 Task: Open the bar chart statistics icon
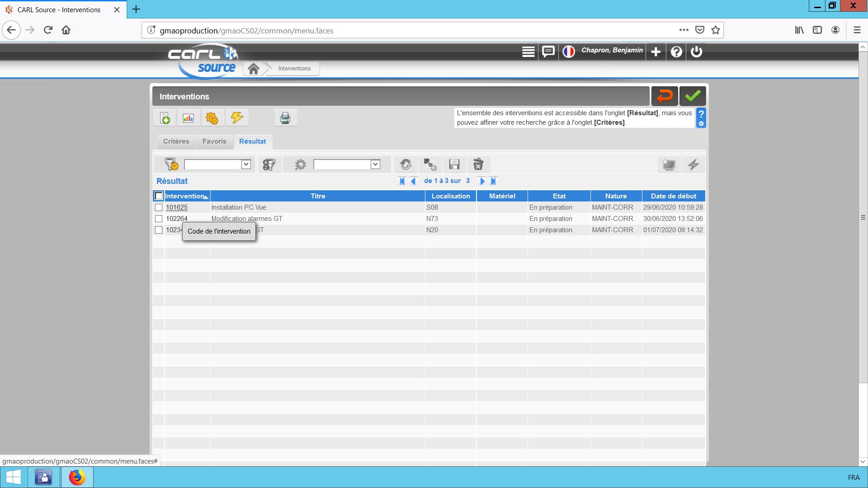(189, 118)
